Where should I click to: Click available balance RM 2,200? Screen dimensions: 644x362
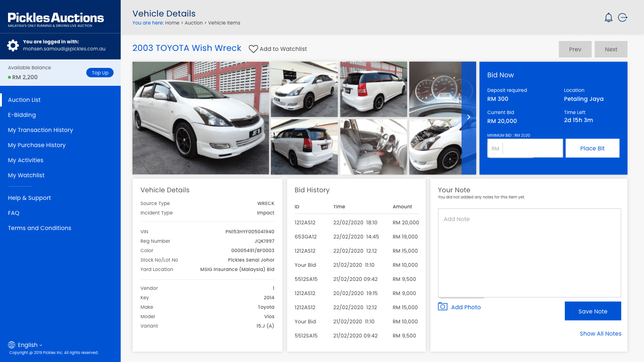25,77
